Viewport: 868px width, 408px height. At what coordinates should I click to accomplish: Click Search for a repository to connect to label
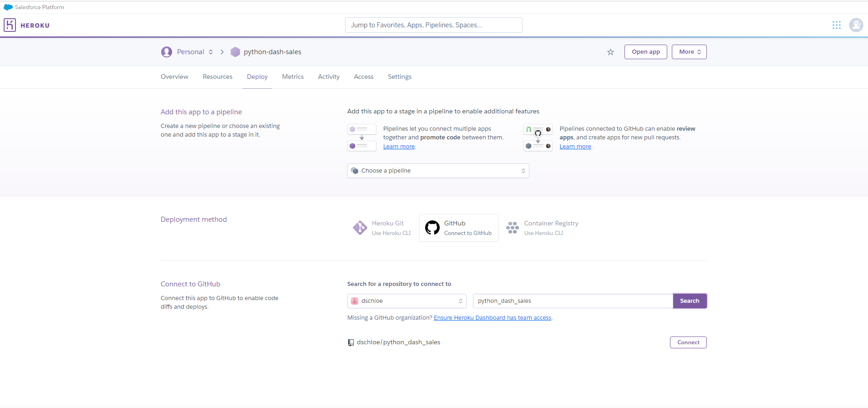click(399, 284)
